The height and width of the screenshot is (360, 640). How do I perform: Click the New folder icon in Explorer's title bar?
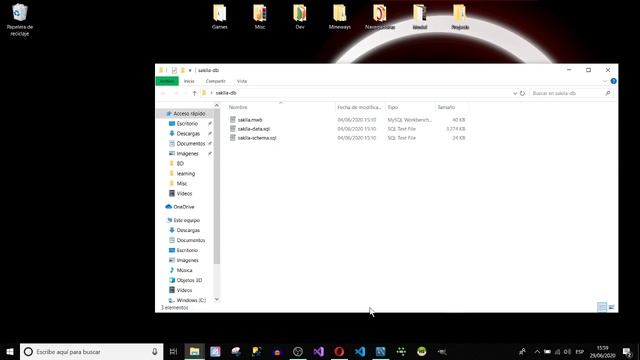click(x=183, y=70)
